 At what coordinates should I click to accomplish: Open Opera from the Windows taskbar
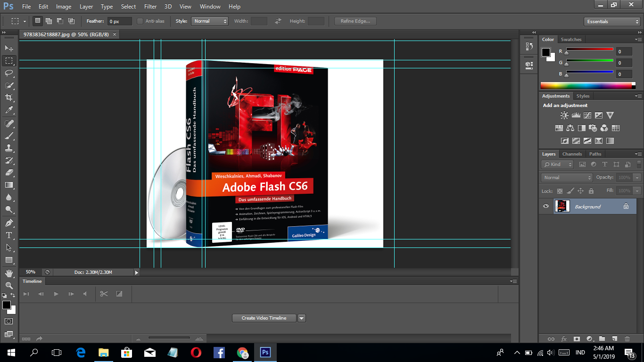click(x=196, y=352)
